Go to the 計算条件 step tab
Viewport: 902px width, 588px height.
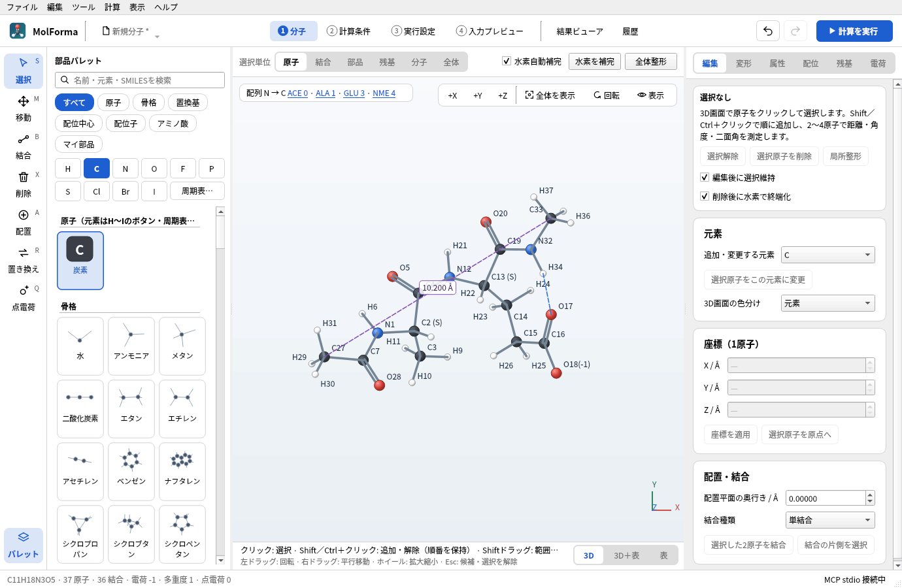(348, 31)
